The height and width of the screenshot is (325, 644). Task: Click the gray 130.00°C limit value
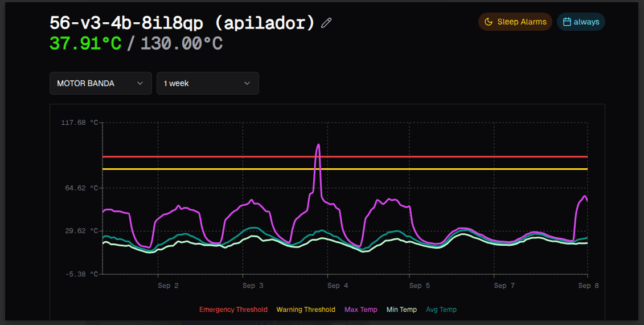point(181,43)
